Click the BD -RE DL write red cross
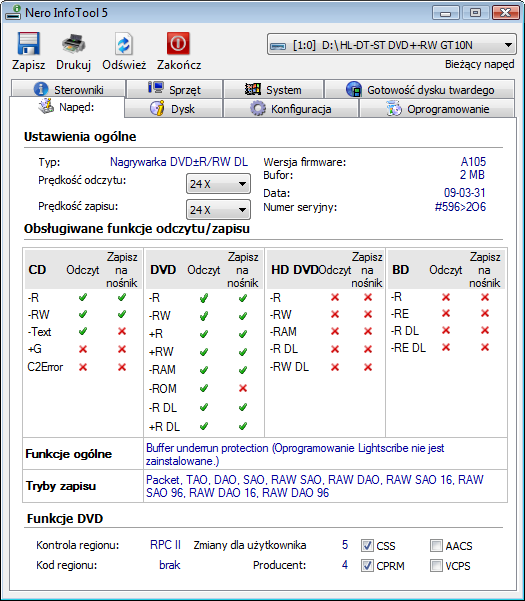Image resolution: width=525 pixels, height=601 pixels. [485, 347]
